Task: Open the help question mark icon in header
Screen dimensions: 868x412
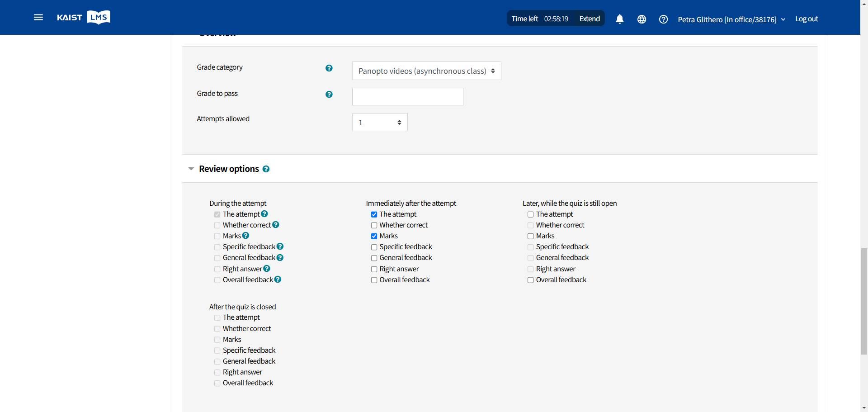Action: click(x=663, y=19)
